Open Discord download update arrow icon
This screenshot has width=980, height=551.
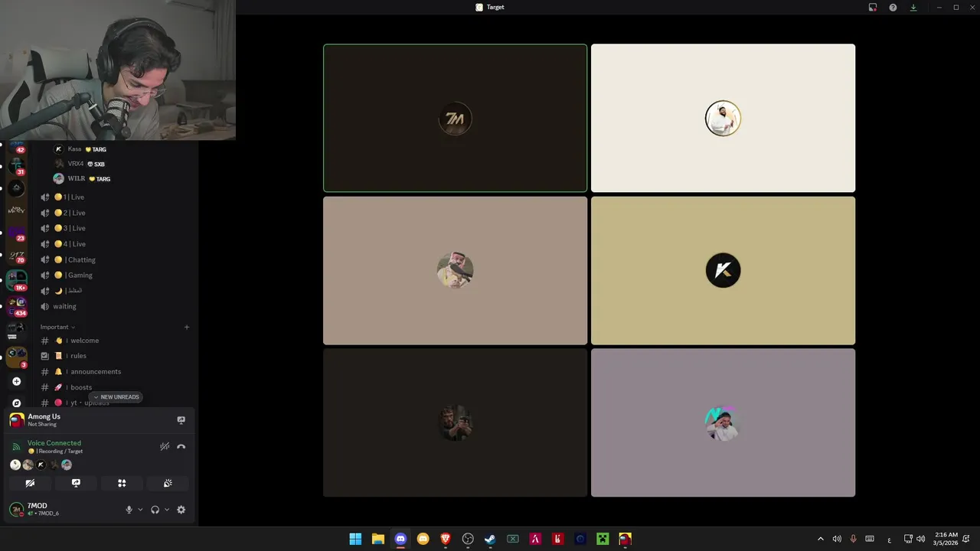tap(913, 8)
